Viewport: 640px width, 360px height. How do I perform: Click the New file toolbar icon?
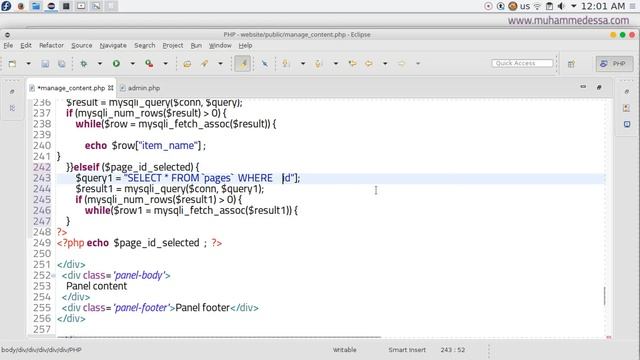[12, 64]
